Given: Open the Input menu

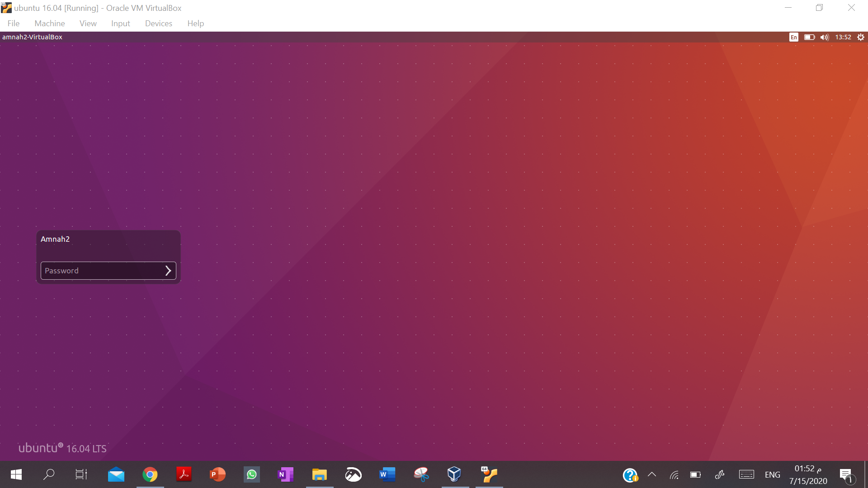Looking at the screenshot, I should coord(120,23).
